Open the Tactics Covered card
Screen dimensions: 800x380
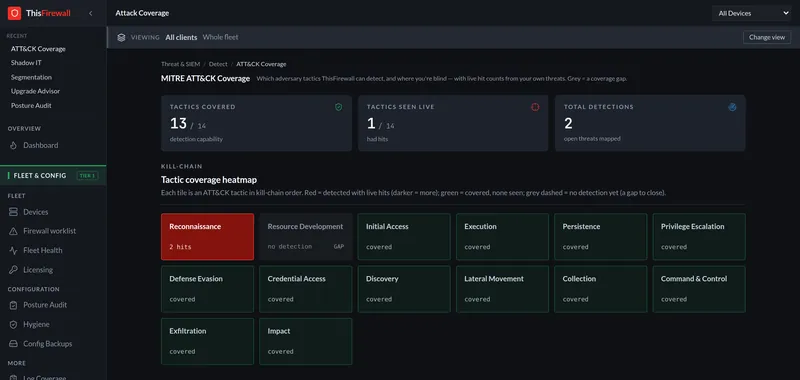coord(256,123)
